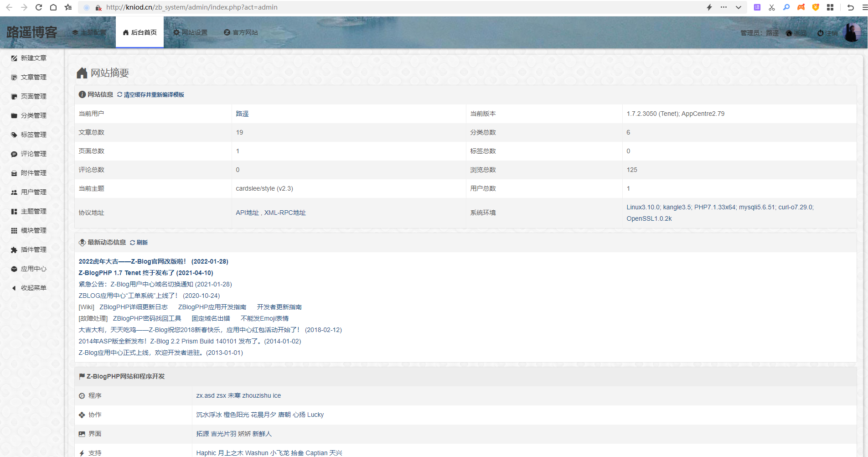The height and width of the screenshot is (457, 868).
Task: Click the admin avatar picture
Action: [x=851, y=32]
